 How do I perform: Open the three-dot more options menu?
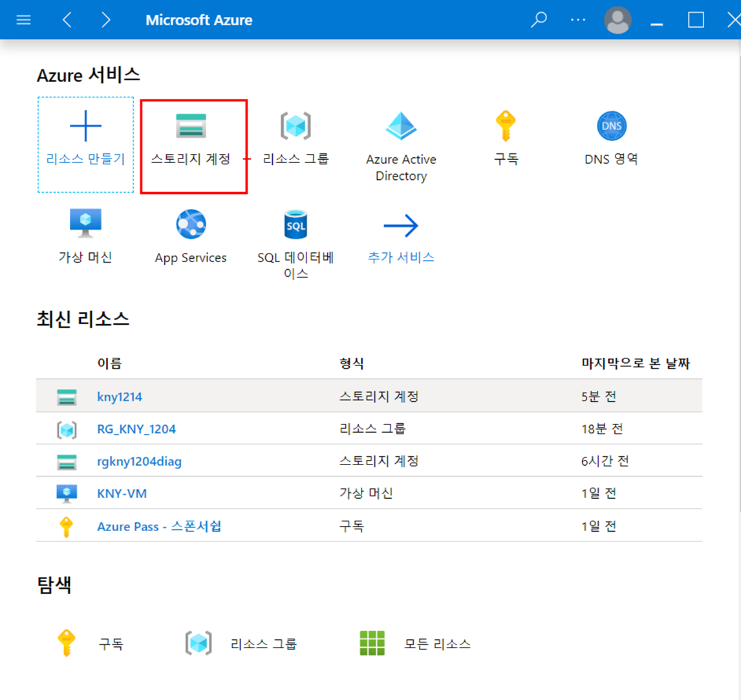point(578,20)
